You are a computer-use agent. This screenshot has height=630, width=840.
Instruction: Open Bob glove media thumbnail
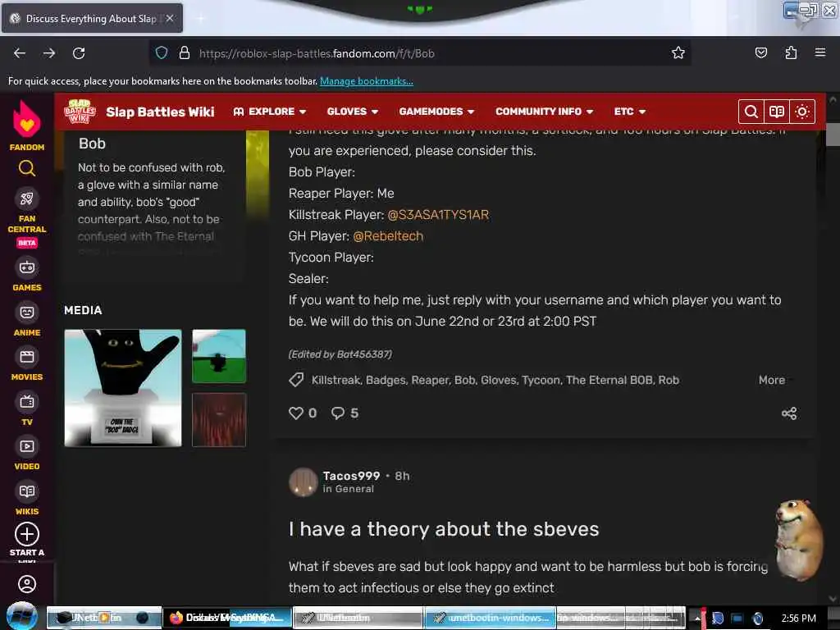pyautogui.click(x=123, y=388)
